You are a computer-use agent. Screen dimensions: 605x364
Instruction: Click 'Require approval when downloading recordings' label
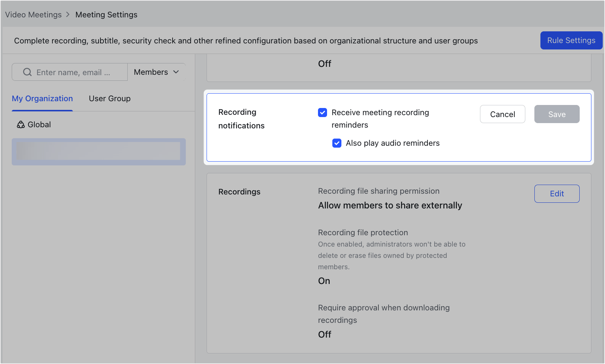pos(384,314)
